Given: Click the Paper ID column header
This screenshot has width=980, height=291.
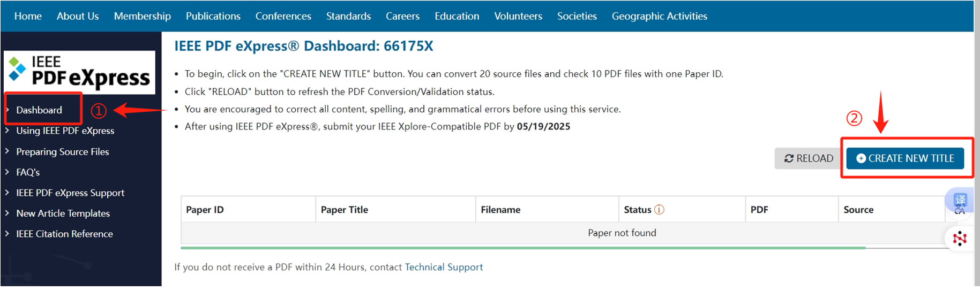Looking at the screenshot, I should (205, 210).
